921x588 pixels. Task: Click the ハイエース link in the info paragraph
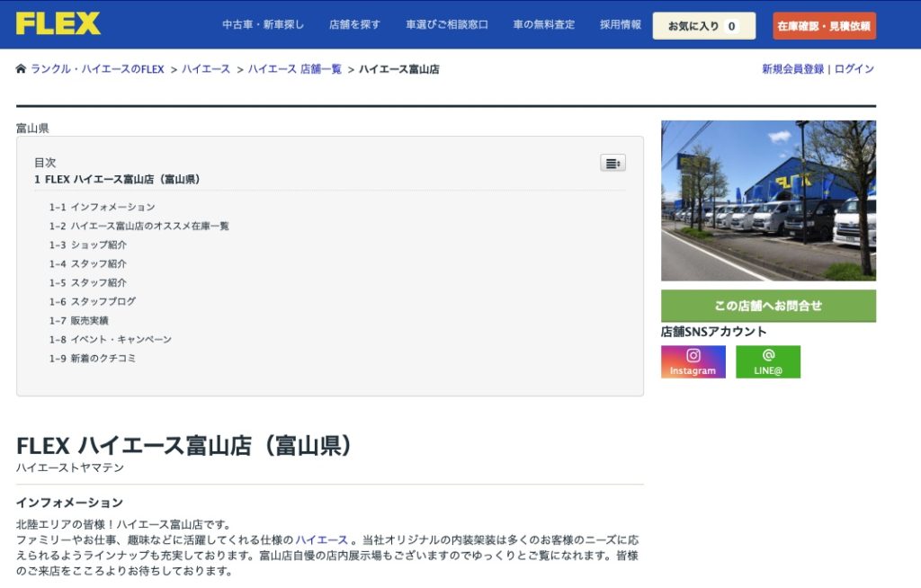(x=321, y=539)
